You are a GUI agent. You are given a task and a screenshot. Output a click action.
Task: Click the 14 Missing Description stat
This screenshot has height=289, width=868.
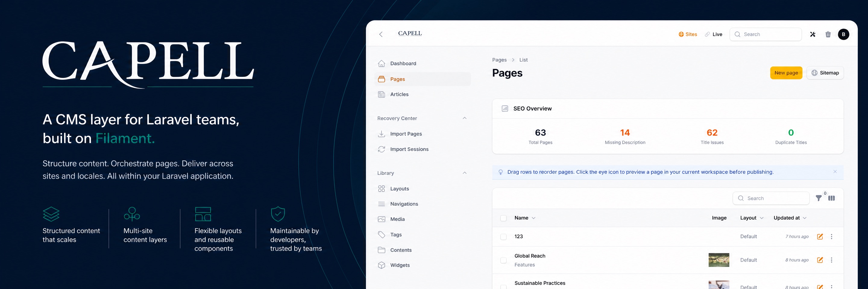(x=625, y=136)
